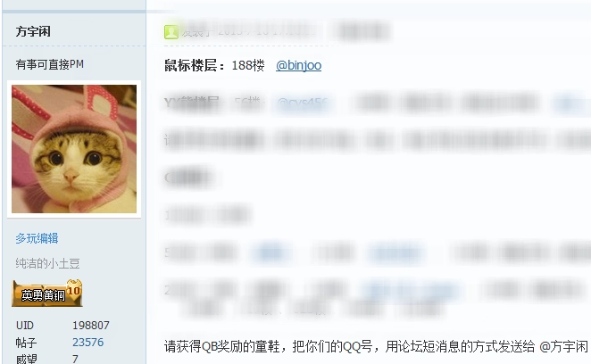Image resolution: width=591 pixels, height=364 pixels.
Task: Click the green user icon beside post date
Action: [x=171, y=32]
